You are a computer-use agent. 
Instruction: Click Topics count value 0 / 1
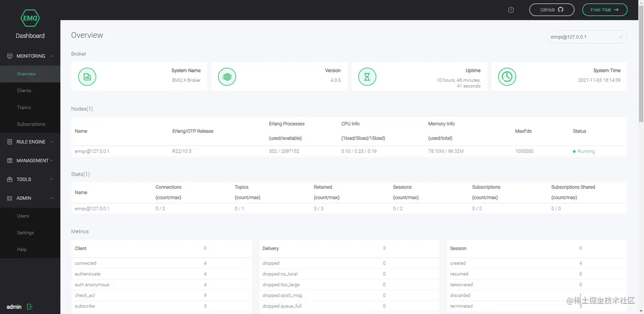239,208
